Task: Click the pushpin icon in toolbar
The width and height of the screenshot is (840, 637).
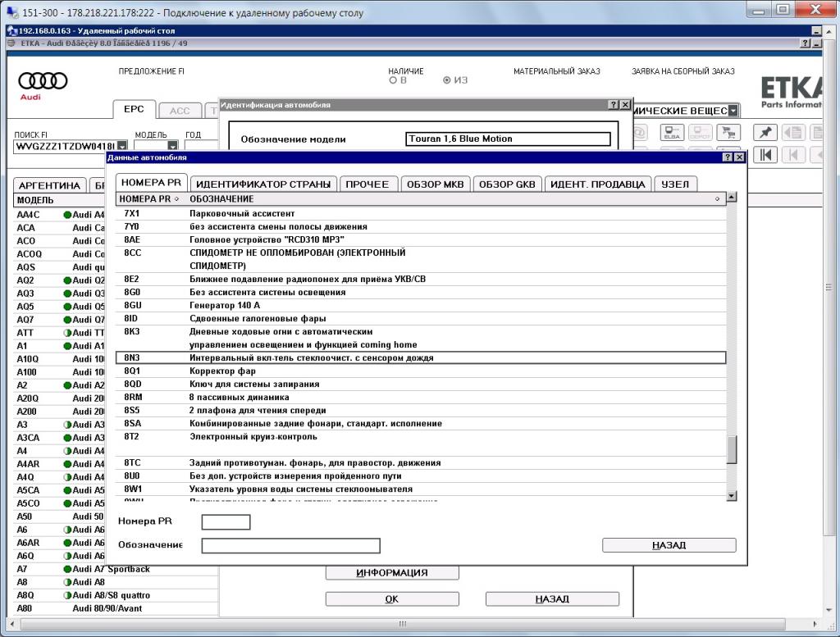Action: (x=765, y=132)
